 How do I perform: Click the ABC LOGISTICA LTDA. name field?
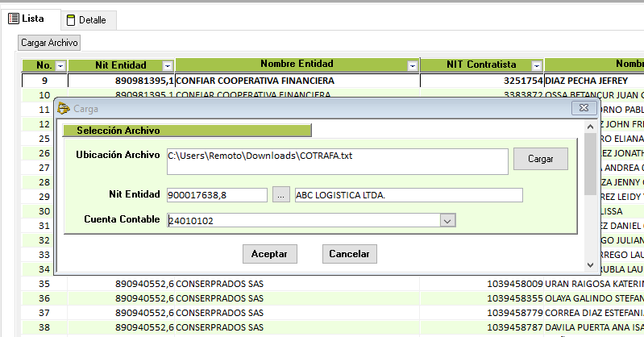pos(409,195)
